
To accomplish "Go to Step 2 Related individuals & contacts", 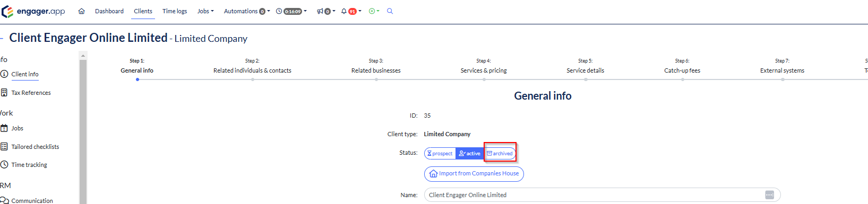I will tap(252, 67).
